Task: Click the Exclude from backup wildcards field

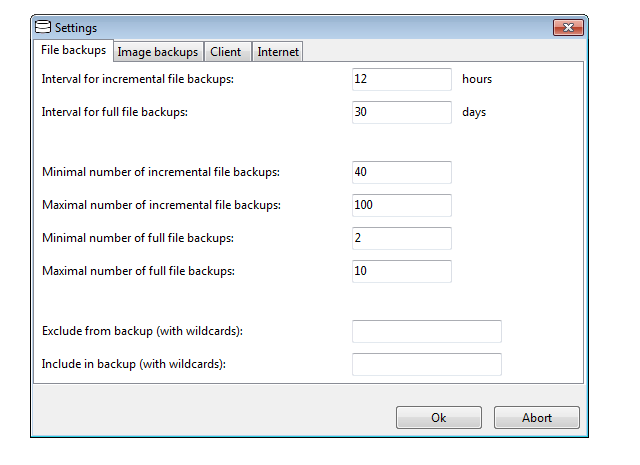Action: (x=426, y=331)
